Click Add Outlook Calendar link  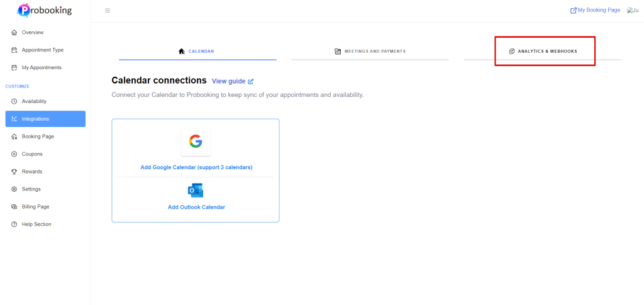point(196,207)
